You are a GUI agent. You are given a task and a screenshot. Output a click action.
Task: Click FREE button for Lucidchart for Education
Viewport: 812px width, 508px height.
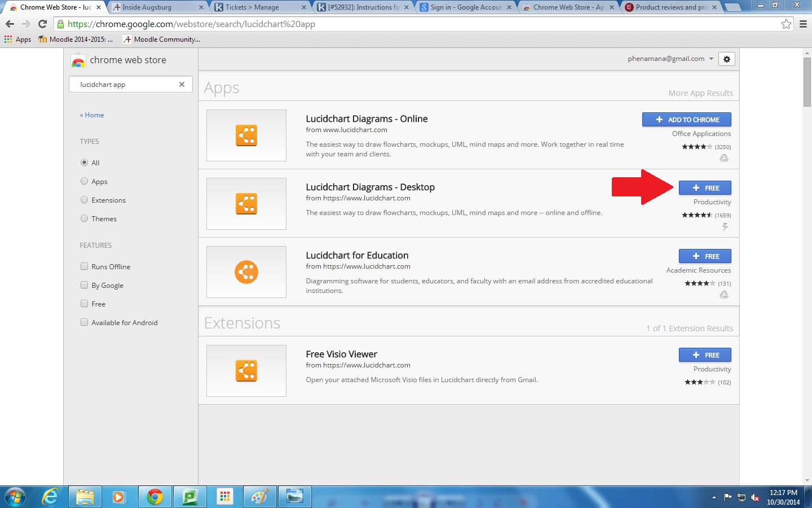click(x=705, y=256)
